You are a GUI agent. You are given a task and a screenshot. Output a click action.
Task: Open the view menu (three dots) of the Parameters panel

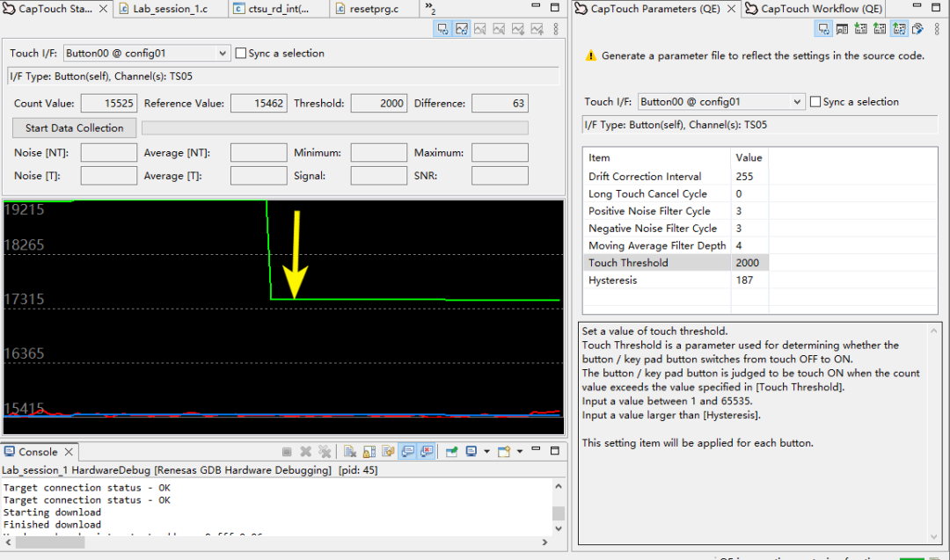click(937, 29)
